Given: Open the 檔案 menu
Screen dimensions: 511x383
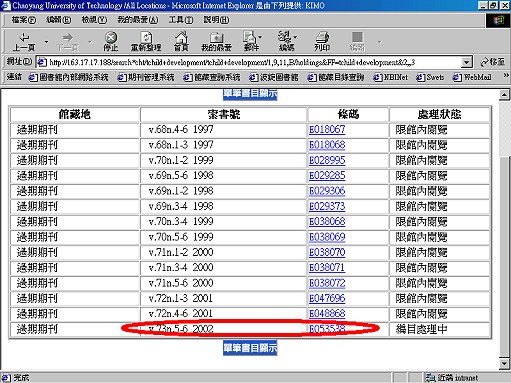Looking at the screenshot, I should pyautogui.click(x=24, y=20).
